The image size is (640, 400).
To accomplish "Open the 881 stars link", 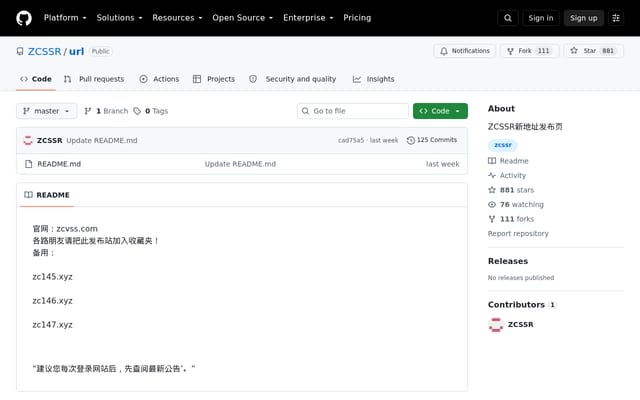I will (511, 190).
